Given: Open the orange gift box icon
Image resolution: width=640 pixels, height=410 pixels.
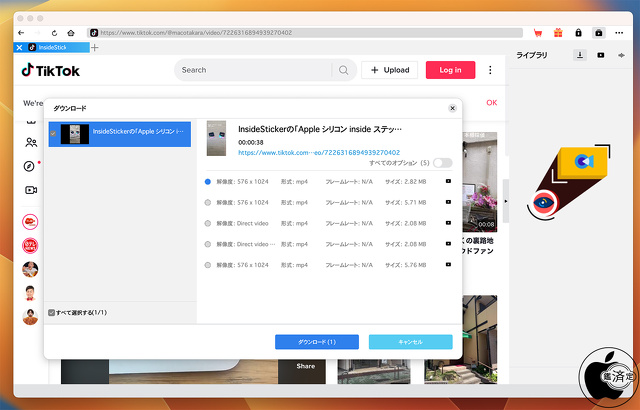Looking at the screenshot, I should tap(558, 33).
